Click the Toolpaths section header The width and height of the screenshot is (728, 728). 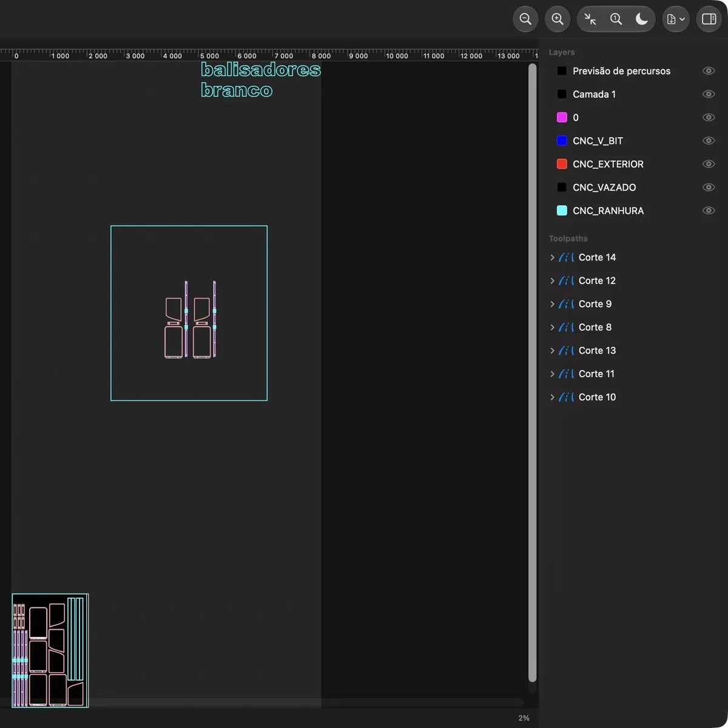[568, 238]
